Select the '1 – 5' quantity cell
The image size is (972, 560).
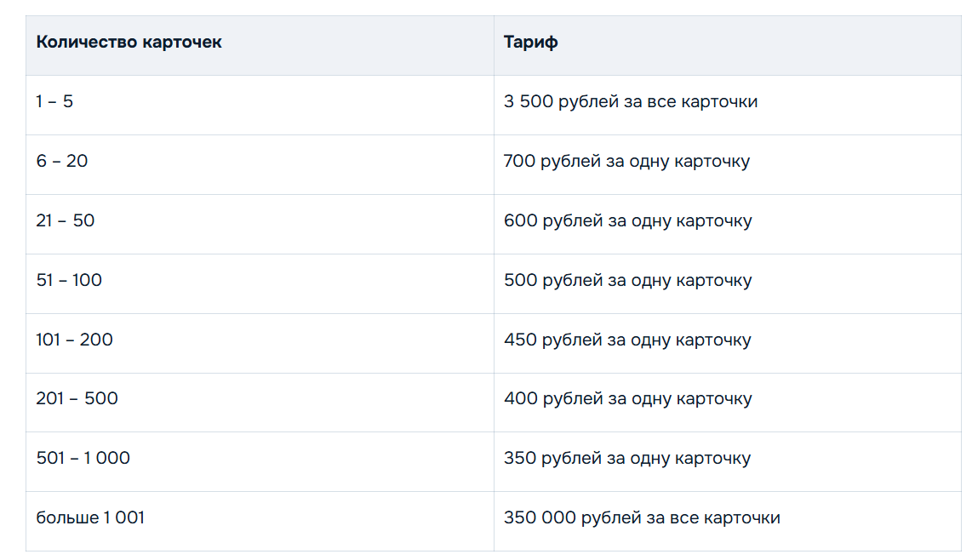point(54,102)
